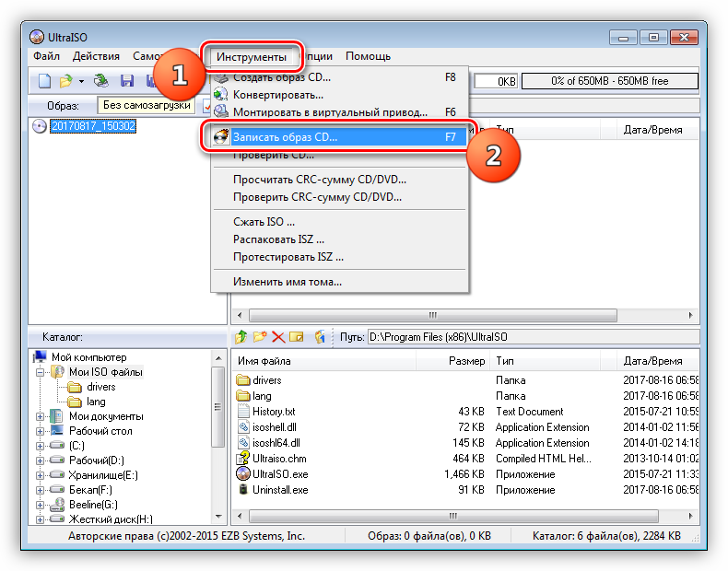The width and height of the screenshot is (728, 571).
Task: Open the Помощь menu
Action: tap(369, 56)
